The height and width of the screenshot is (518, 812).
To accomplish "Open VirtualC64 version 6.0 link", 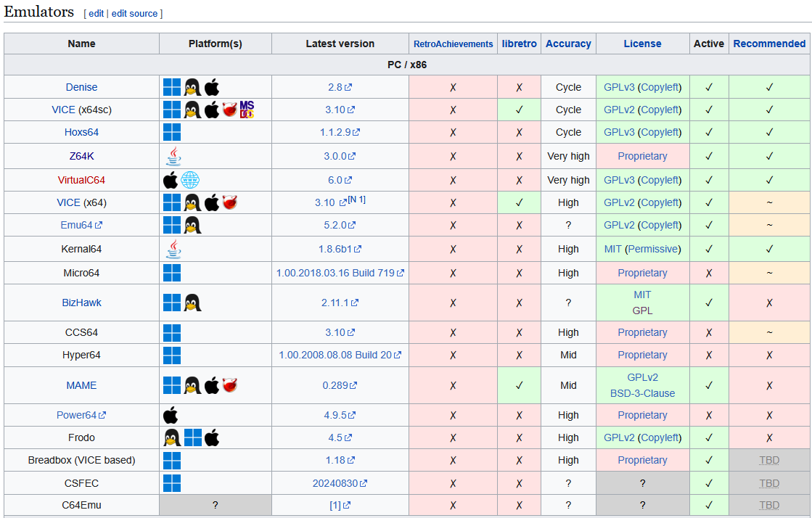I will coord(340,180).
